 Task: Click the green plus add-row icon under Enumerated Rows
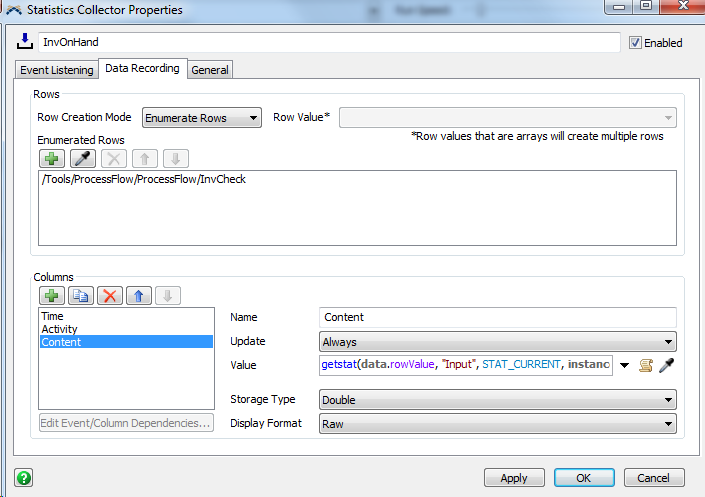click(x=52, y=158)
